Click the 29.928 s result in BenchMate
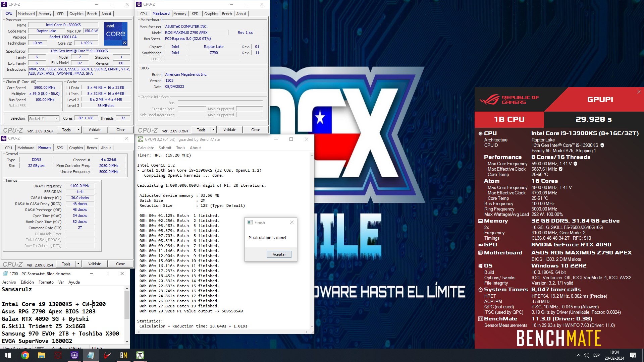This screenshot has width=644, height=362. point(594,119)
